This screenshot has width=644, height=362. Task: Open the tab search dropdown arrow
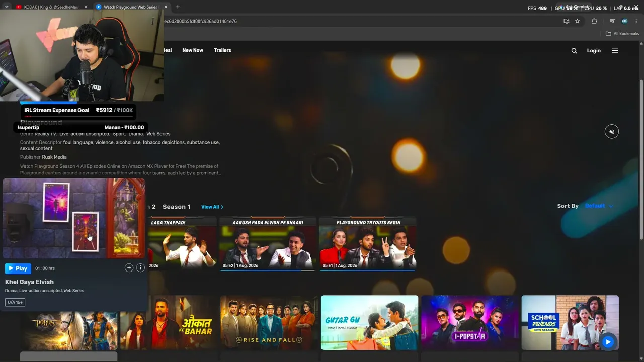point(7,7)
